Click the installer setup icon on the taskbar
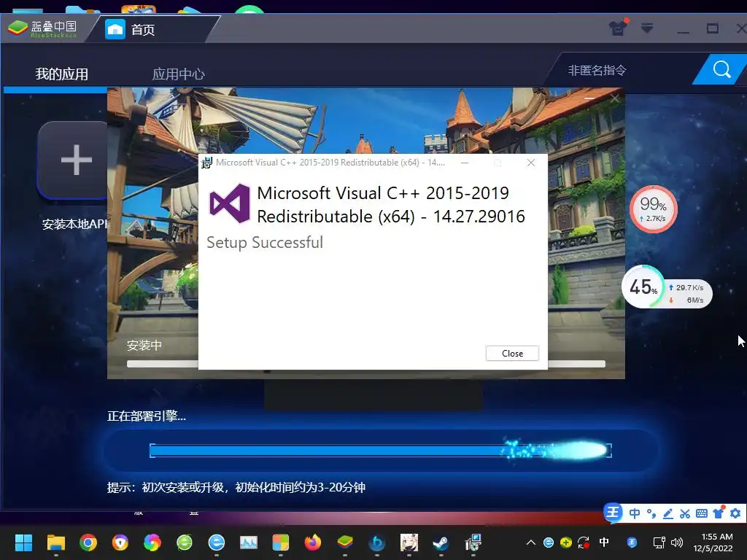Image resolution: width=747 pixels, height=560 pixels. pos(473,542)
